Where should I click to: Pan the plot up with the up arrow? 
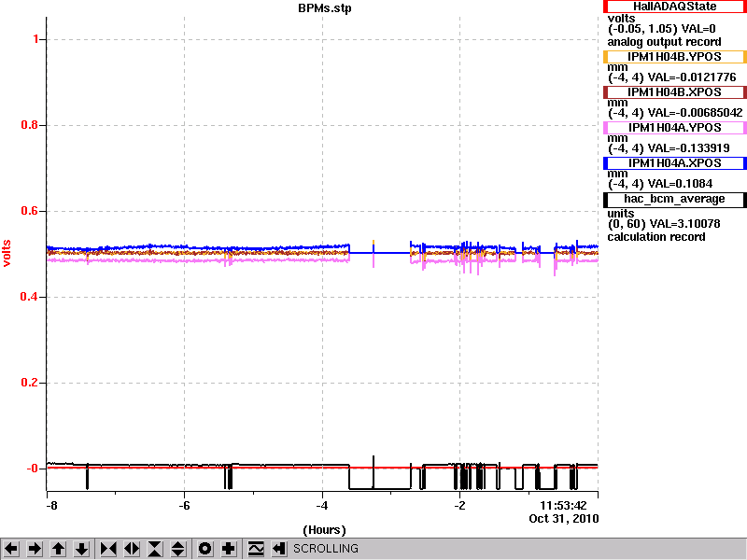coord(59,549)
